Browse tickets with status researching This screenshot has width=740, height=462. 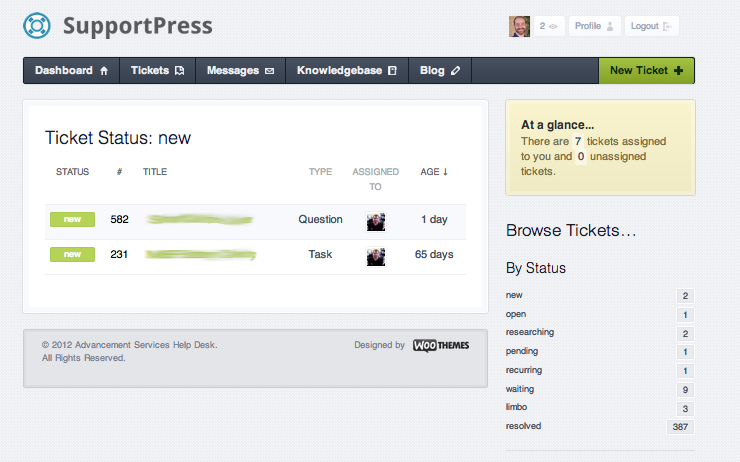point(530,332)
